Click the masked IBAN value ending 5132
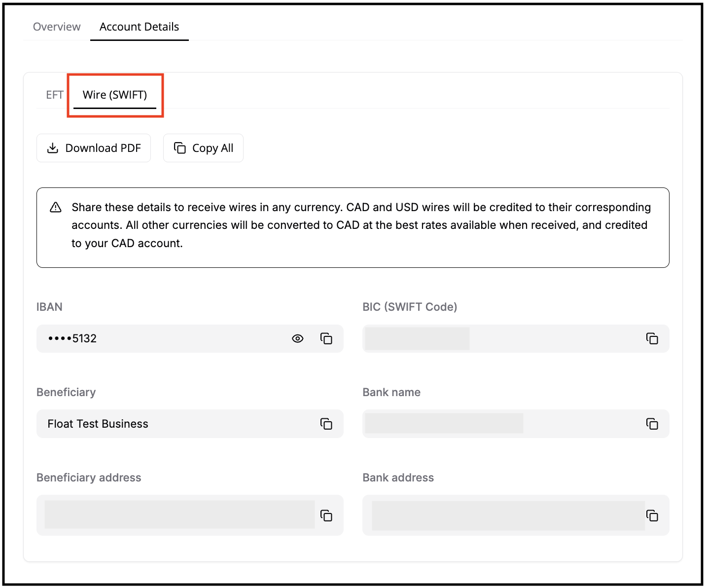Image resolution: width=706 pixels, height=588 pixels. point(72,338)
